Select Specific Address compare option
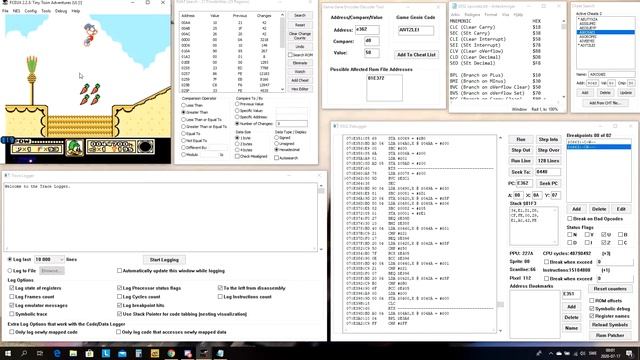Screen dimensions: 640x360 [237, 117]
